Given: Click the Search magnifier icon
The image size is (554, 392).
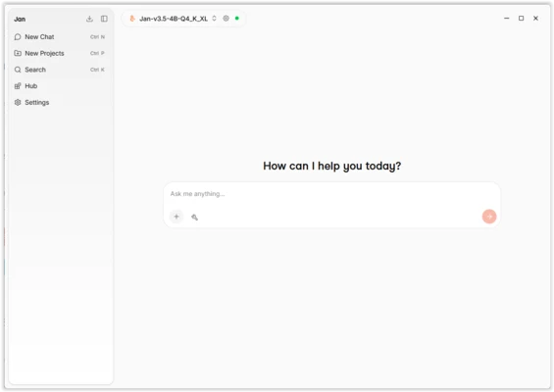Looking at the screenshot, I should (18, 70).
